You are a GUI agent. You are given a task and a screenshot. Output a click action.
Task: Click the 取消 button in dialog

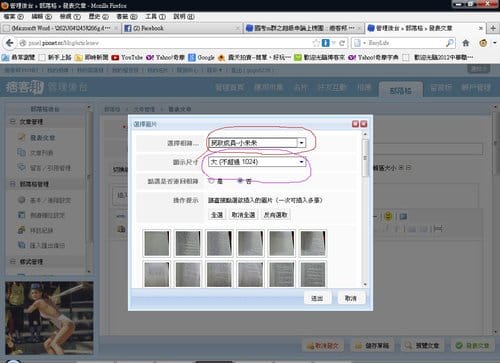[x=351, y=298]
